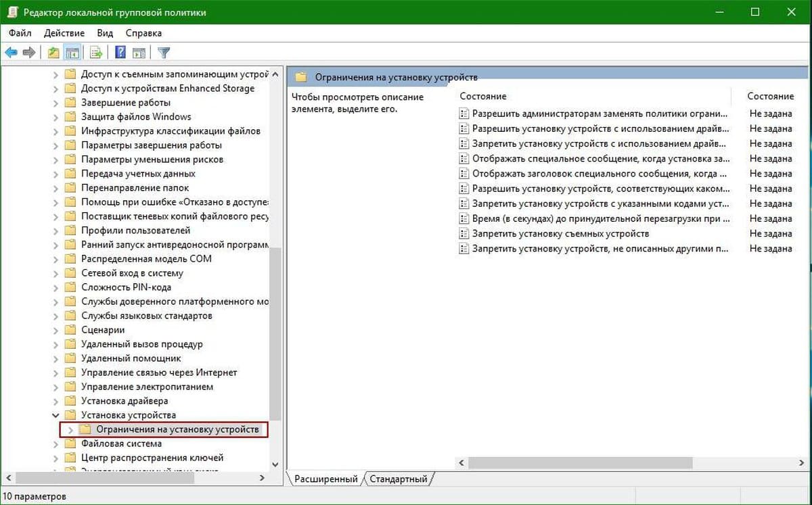Expand the Ограничения на установку устройств node

[71, 429]
